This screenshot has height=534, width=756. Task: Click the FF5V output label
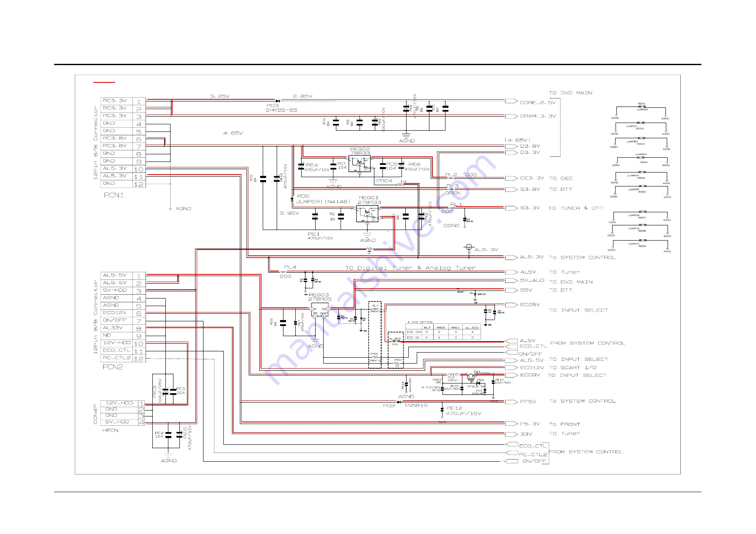point(528,402)
